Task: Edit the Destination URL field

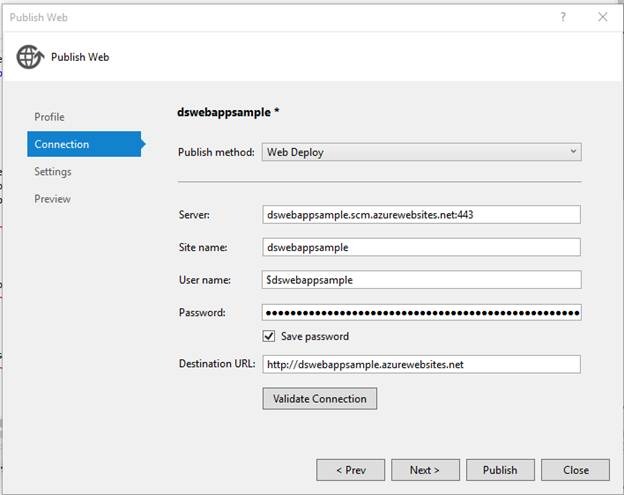Action: tap(421, 364)
